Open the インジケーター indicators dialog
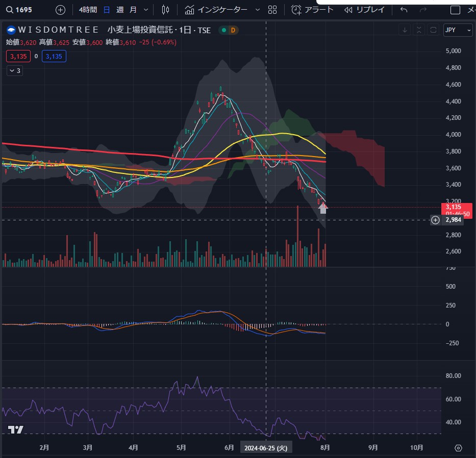The image size is (476, 458). (x=216, y=10)
